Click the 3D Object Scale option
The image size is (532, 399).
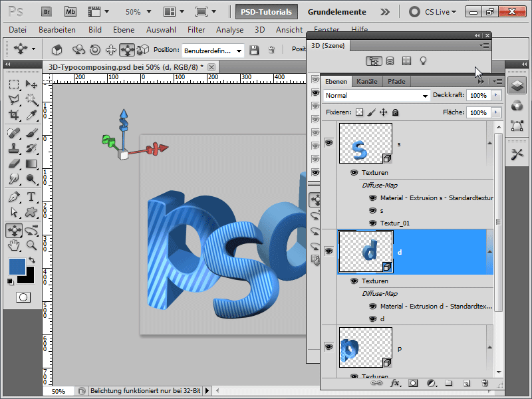[143, 49]
